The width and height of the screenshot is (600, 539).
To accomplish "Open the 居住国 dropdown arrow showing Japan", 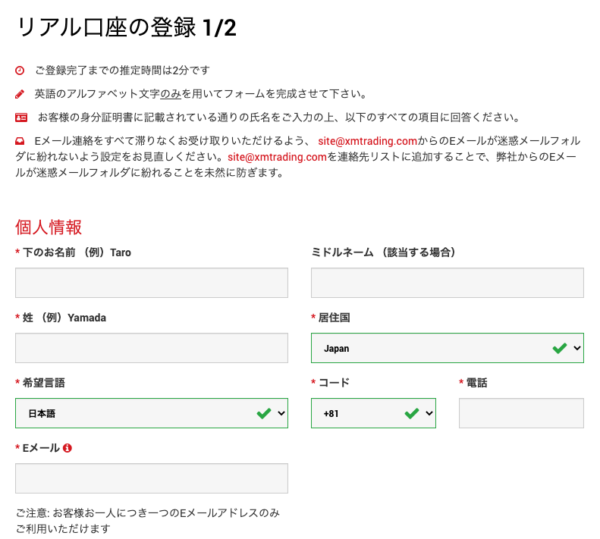I will click(576, 348).
